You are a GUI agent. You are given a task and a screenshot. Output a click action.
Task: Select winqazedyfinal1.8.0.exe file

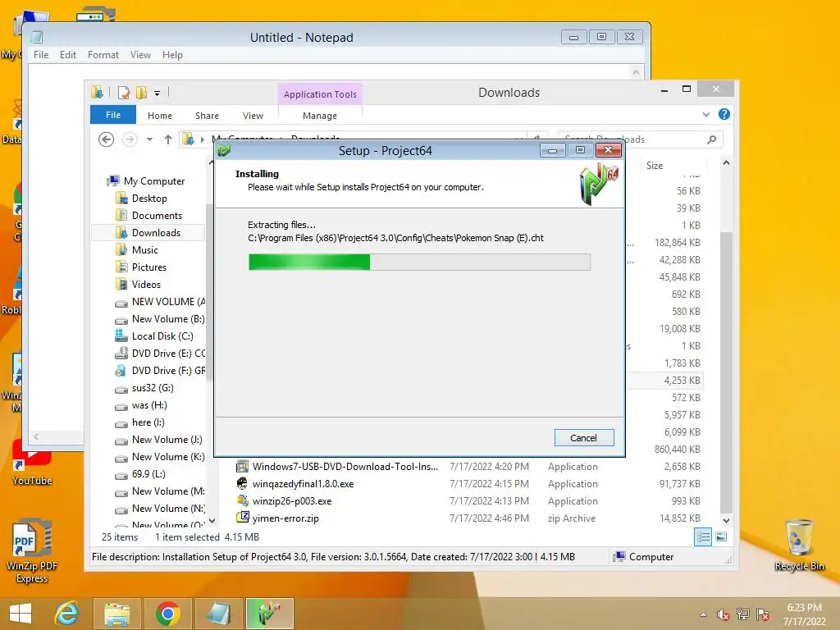coord(303,484)
